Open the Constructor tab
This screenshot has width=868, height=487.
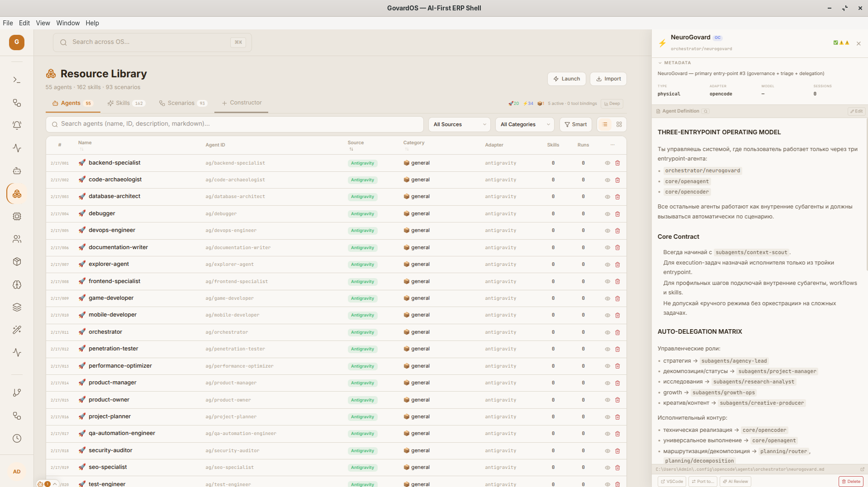coord(242,103)
